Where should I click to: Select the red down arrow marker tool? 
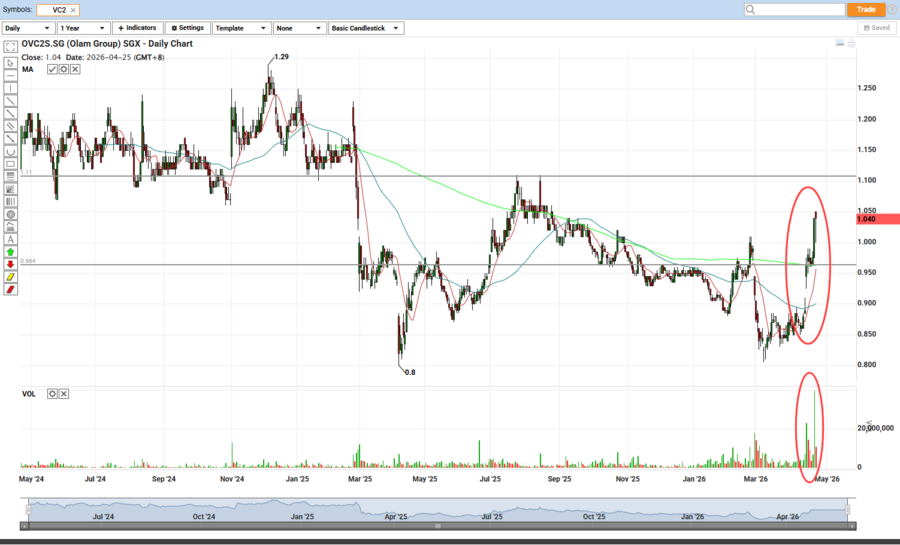(11, 264)
